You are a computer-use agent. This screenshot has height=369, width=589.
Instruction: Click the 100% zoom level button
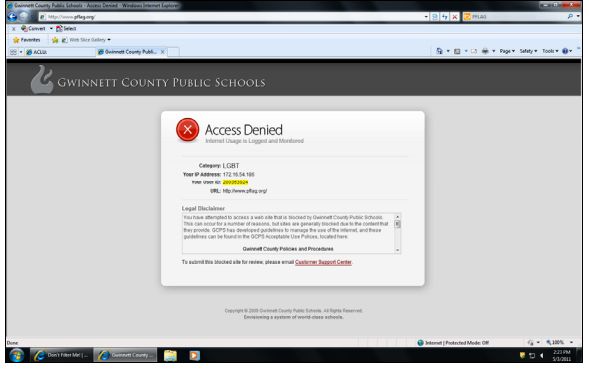point(555,343)
